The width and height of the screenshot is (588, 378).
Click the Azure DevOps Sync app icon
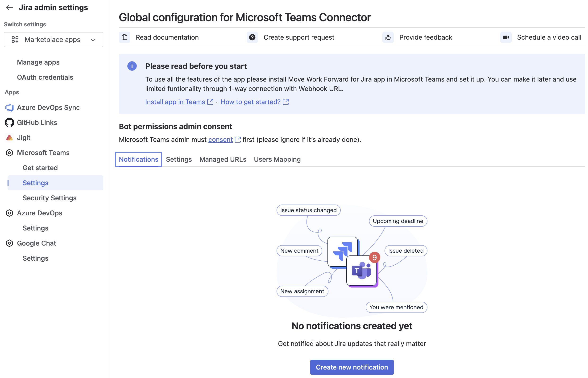(x=9, y=107)
